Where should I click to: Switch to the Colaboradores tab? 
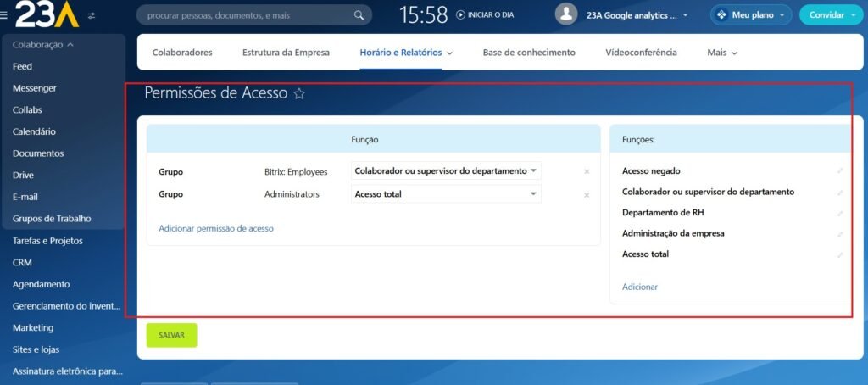pos(182,53)
